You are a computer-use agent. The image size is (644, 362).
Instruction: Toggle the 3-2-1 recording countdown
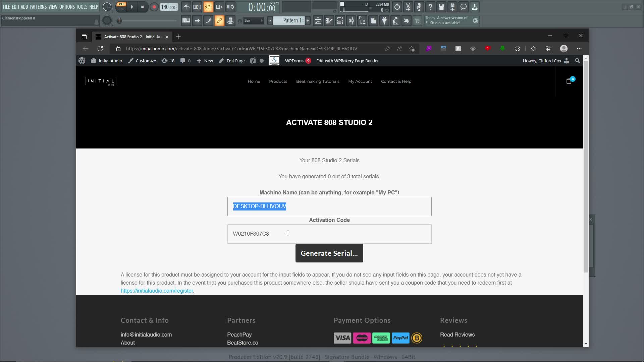coord(208,7)
